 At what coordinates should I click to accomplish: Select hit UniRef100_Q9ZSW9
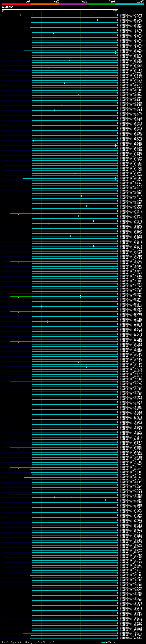point(131,53)
